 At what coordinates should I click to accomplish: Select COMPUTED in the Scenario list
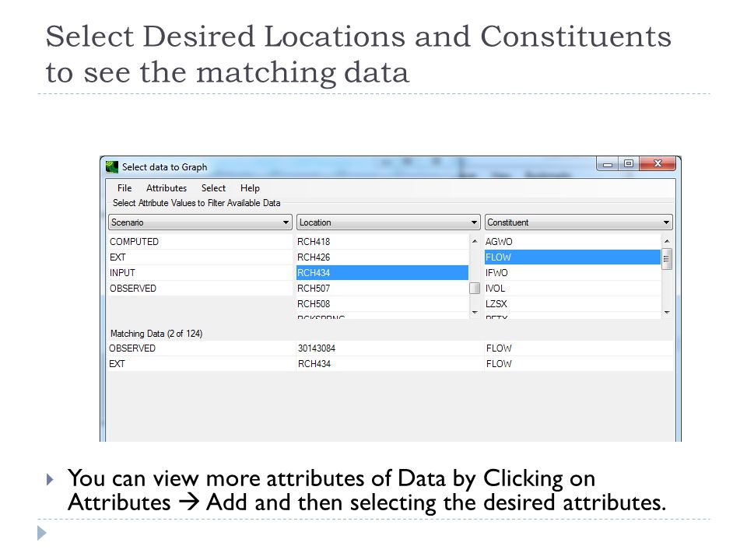[200, 241]
